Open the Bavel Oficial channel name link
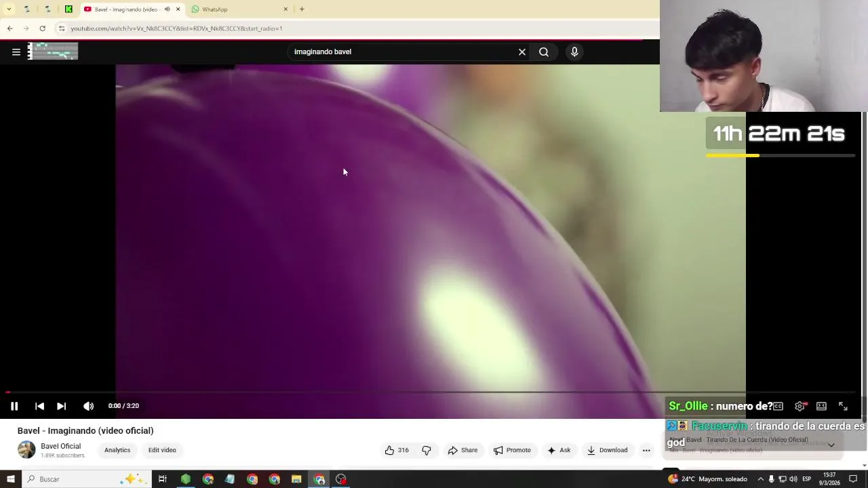The width and height of the screenshot is (868, 488). [60, 446]
